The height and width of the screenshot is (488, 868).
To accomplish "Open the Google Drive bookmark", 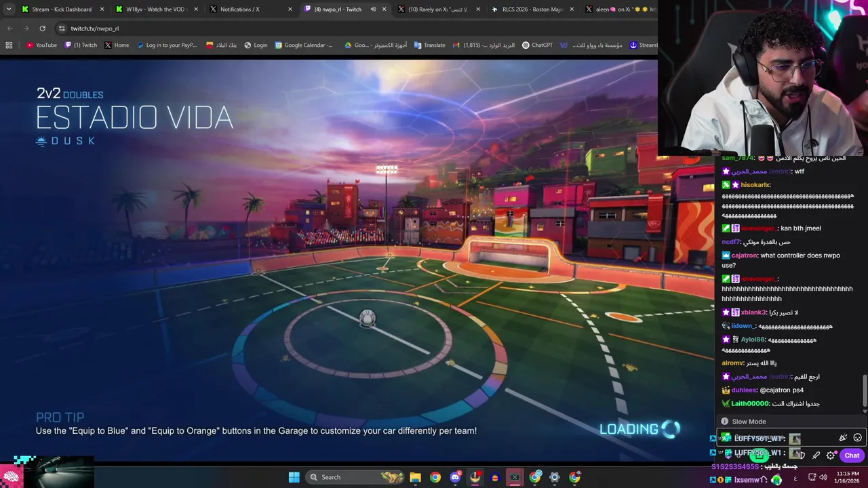I will click(x=376, y=45).
